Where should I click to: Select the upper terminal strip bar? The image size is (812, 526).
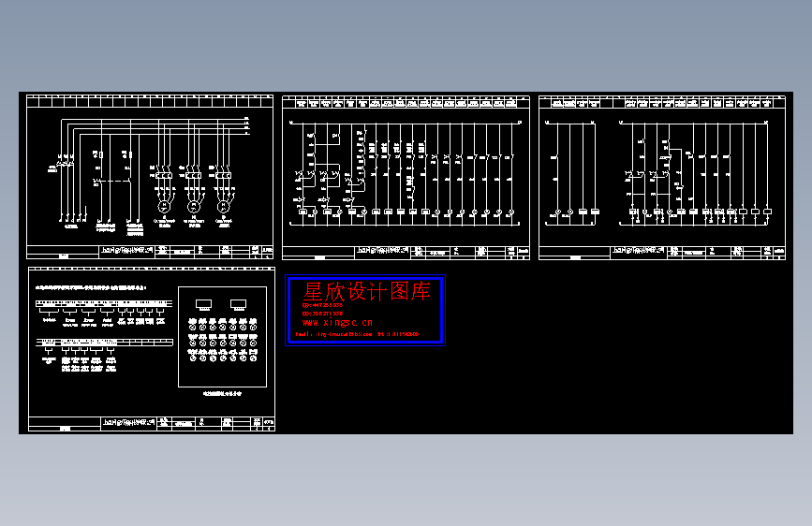pyautogui.click(x=104, y=303)
